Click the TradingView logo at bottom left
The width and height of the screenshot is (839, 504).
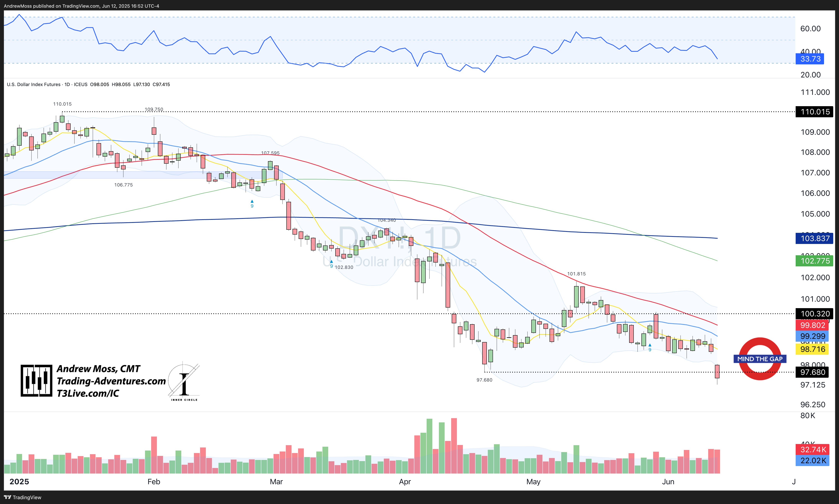click(22, 497)
